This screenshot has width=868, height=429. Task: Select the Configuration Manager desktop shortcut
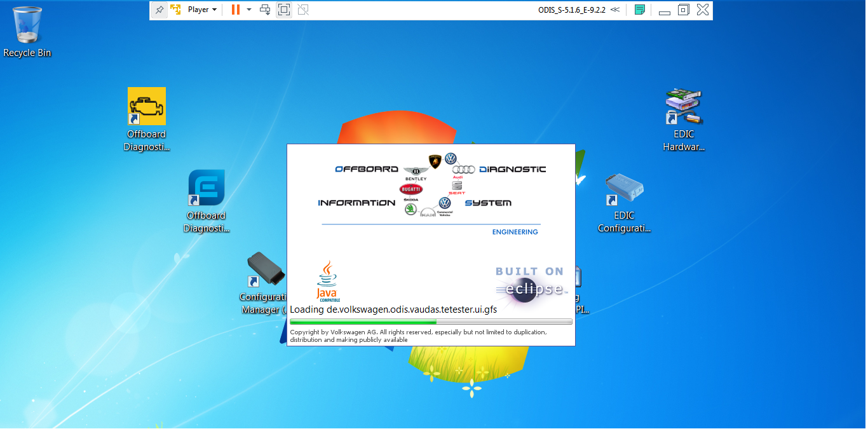click(263, 283)
